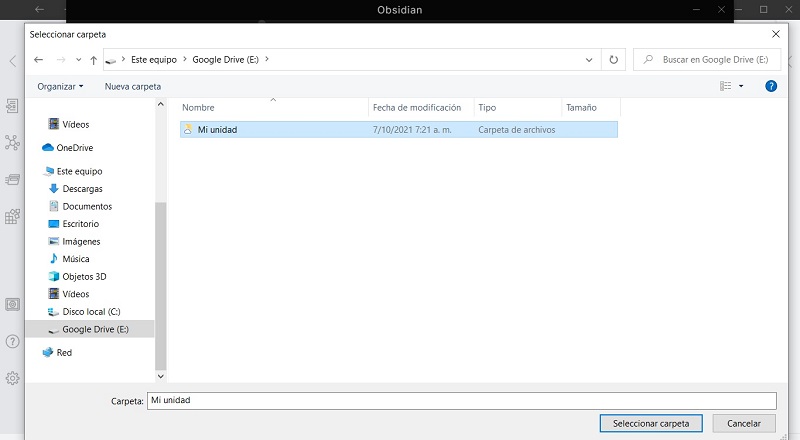Open 'Disco local (C:)' in navigation pane

(91, 311)
